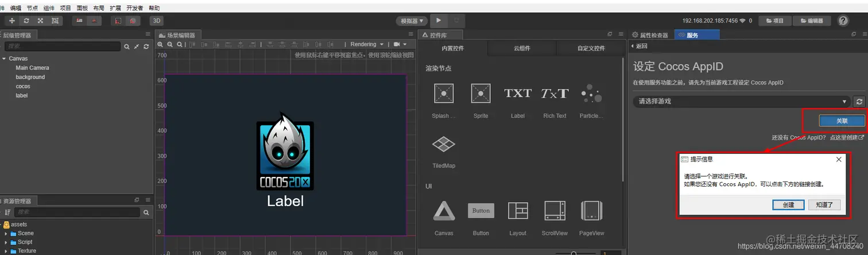Toggle local/global coordinate mode
Screen dimensions: 868x255
94,20
